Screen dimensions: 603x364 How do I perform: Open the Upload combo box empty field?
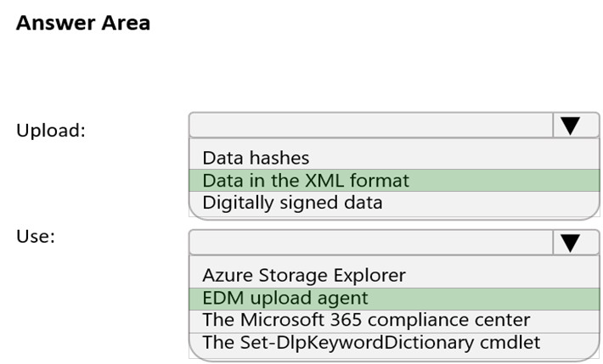tap(371, 126)
